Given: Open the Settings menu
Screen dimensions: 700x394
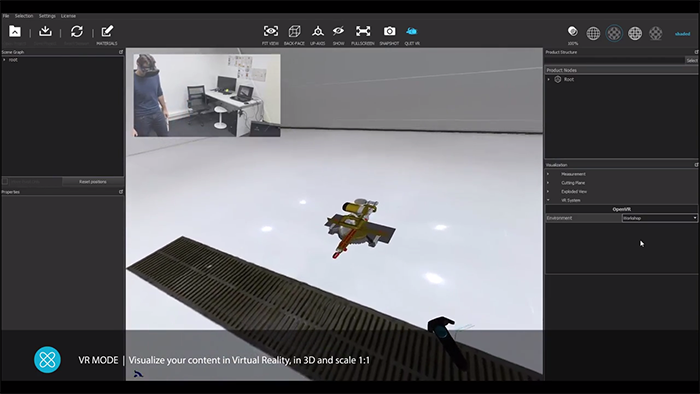Looking at the screenshot, I should pos(47,16).
